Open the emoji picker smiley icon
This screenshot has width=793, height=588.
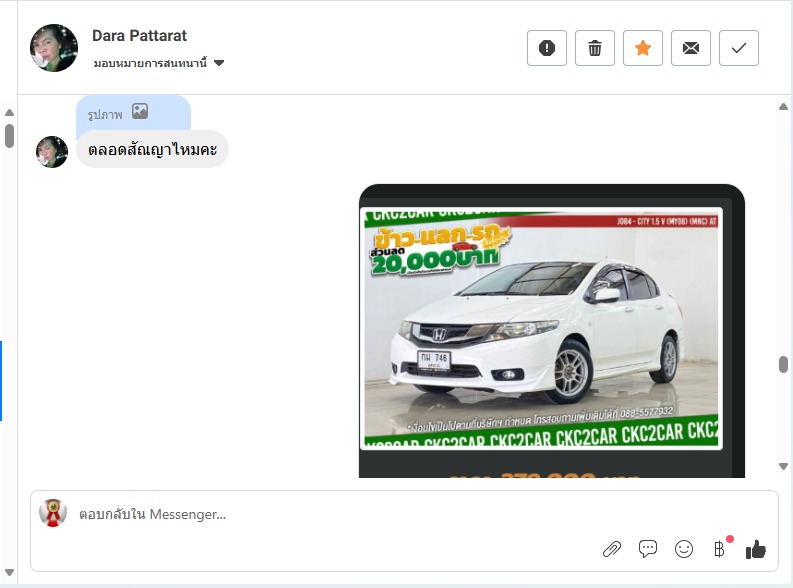tap(684, 548)
